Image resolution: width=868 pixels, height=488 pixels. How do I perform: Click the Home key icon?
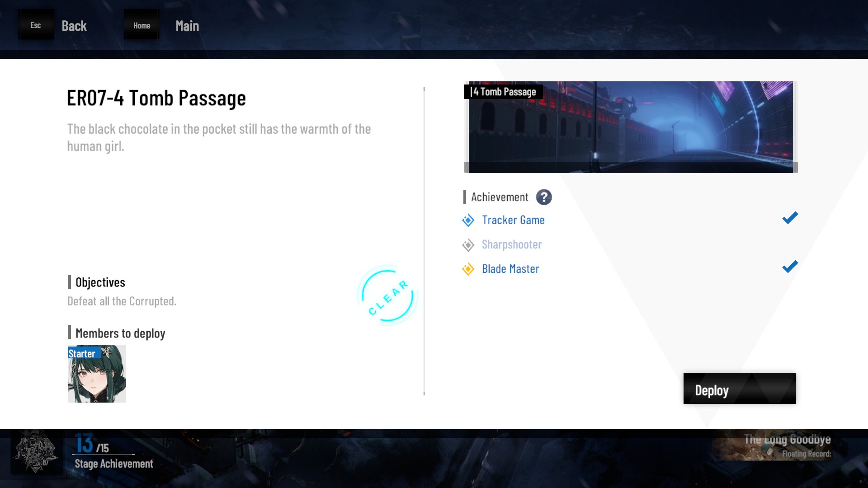click(142, 25)
